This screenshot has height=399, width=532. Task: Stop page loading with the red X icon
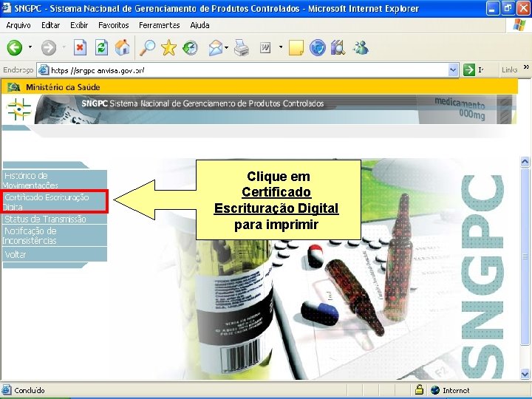point(80,48)
